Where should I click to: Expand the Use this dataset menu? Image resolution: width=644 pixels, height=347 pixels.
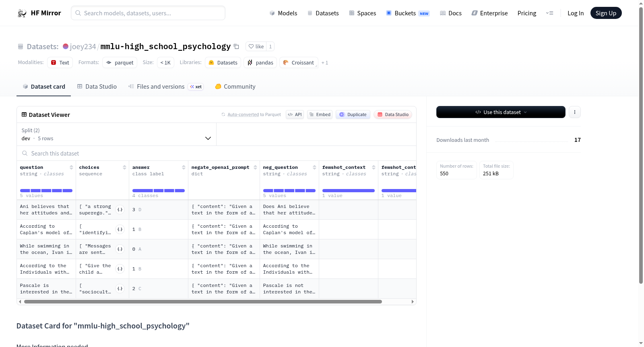point(501,112)
